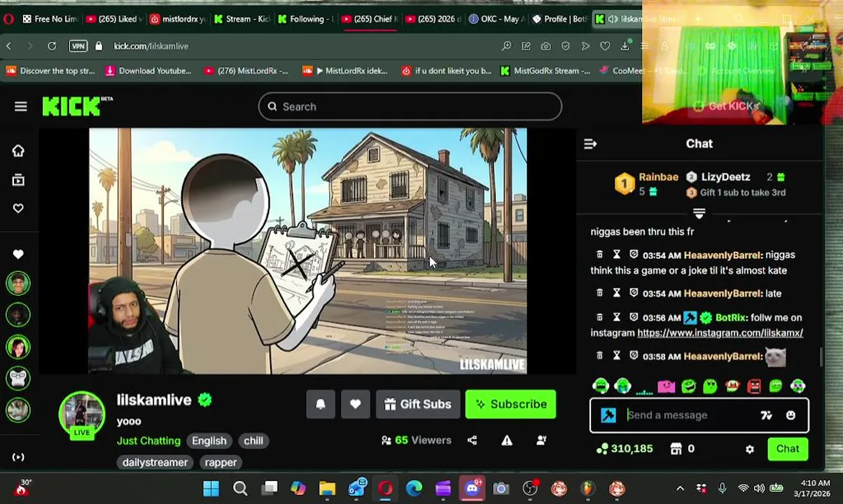
Task: Click the green Chat send button
Action: pyautogui.click(x=788, y=449)
